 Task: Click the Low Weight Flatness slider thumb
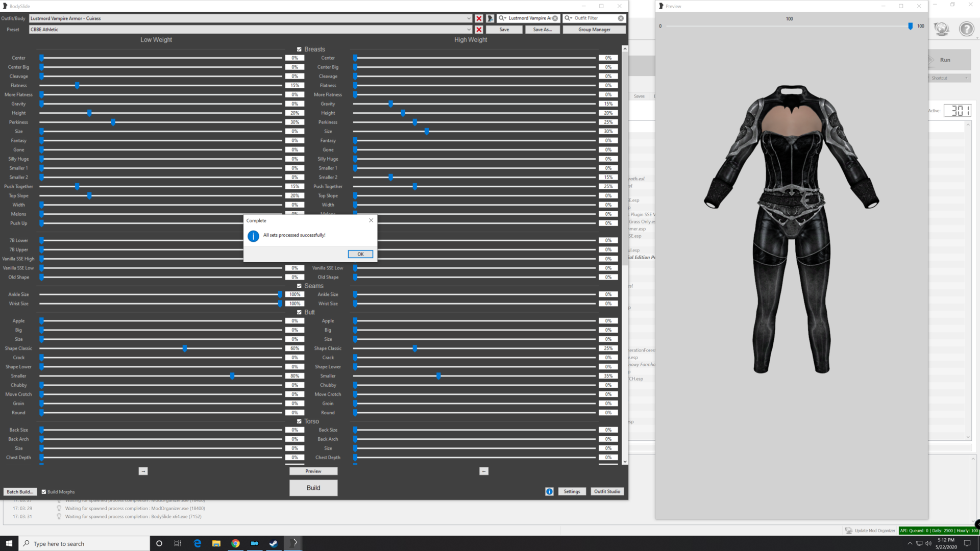[78, 86]
